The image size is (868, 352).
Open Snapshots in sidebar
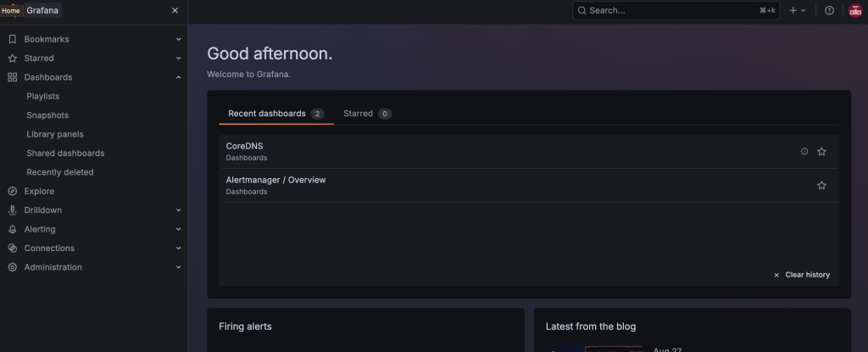tap(47, 115)
